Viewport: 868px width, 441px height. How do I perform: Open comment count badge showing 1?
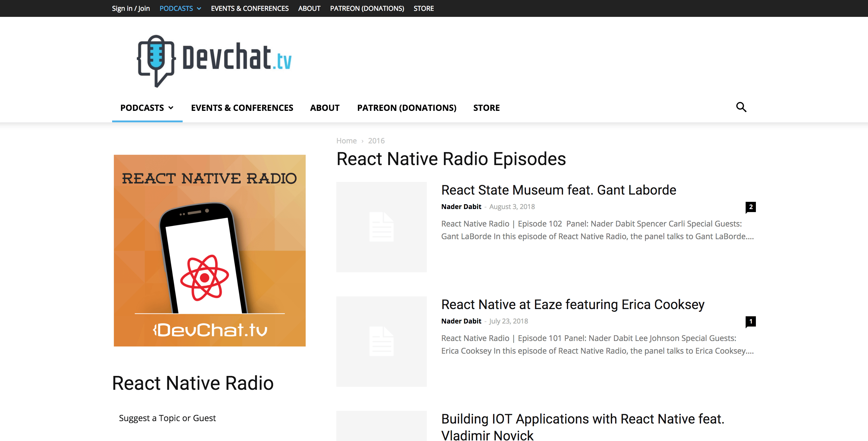750,321
